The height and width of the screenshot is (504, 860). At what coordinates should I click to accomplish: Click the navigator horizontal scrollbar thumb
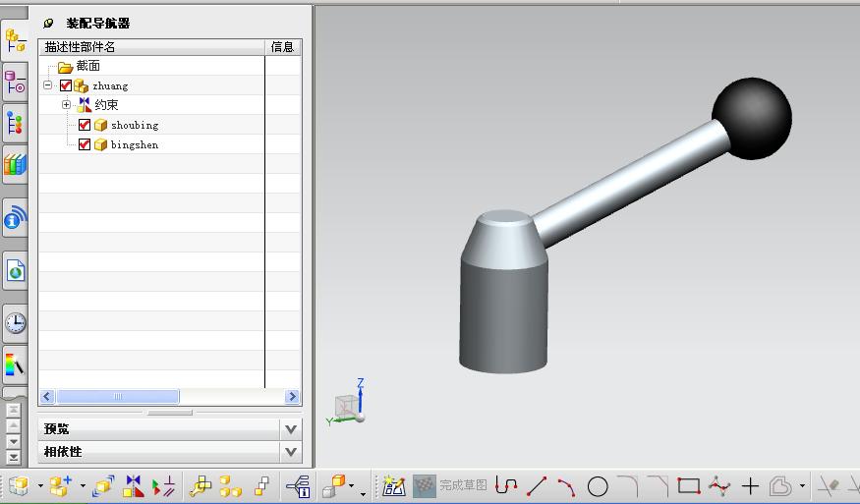118,397
